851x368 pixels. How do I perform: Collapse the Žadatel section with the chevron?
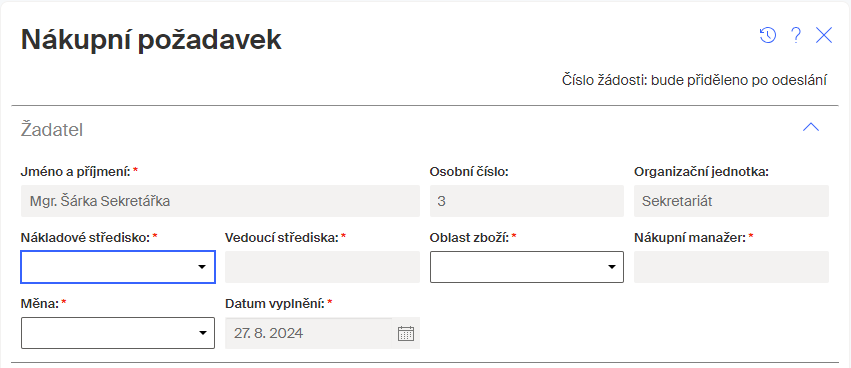click(x=811, y=128)
